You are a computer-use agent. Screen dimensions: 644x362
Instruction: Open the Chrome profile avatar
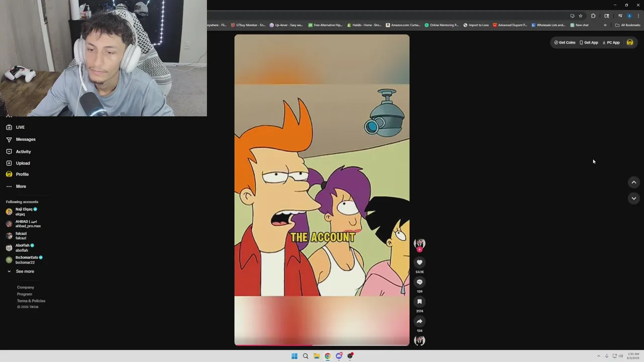(x=629, y=16)
